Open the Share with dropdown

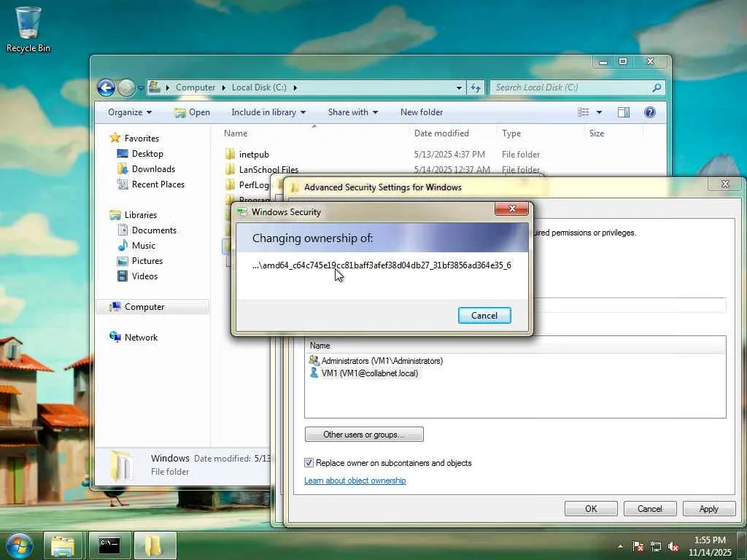(352, 112)
